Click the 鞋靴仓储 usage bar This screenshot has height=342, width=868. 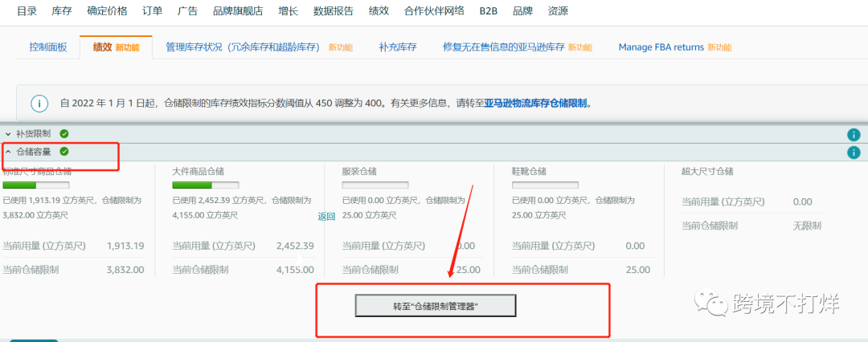tap(545, 185)
